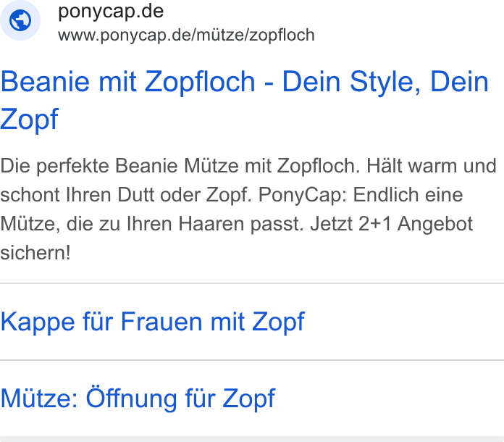This screenshot has height=442, width=504.
Task: Open Kappe für Frauen mit Zopf sitelink
Action: pos(152,322)
